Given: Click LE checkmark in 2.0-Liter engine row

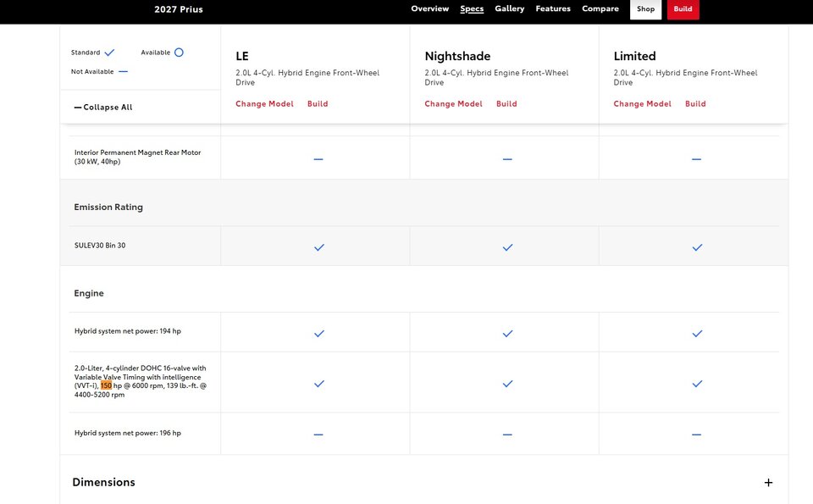Looking at the screenshot, I should click(x=319, y=384).
